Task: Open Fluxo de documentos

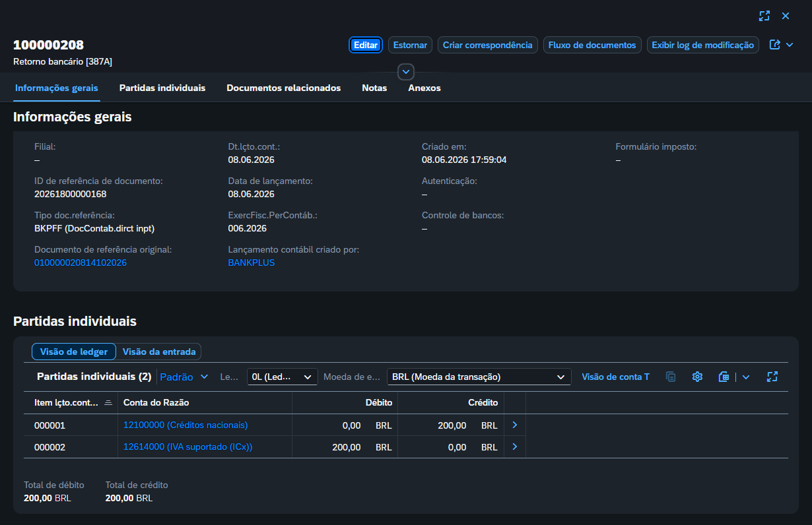Action: point(592,45)
